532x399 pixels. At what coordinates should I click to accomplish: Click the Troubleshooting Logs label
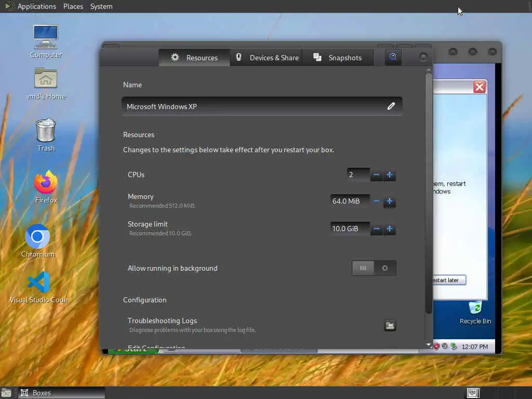pos(162,321)
